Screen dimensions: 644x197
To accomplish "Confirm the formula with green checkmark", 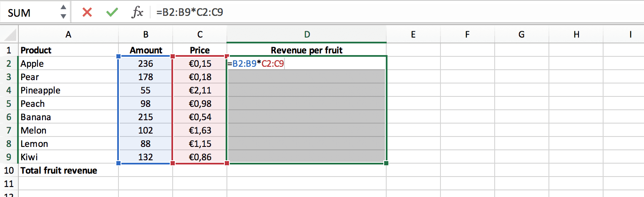I will pyautogui.click(x=111, y=13).
